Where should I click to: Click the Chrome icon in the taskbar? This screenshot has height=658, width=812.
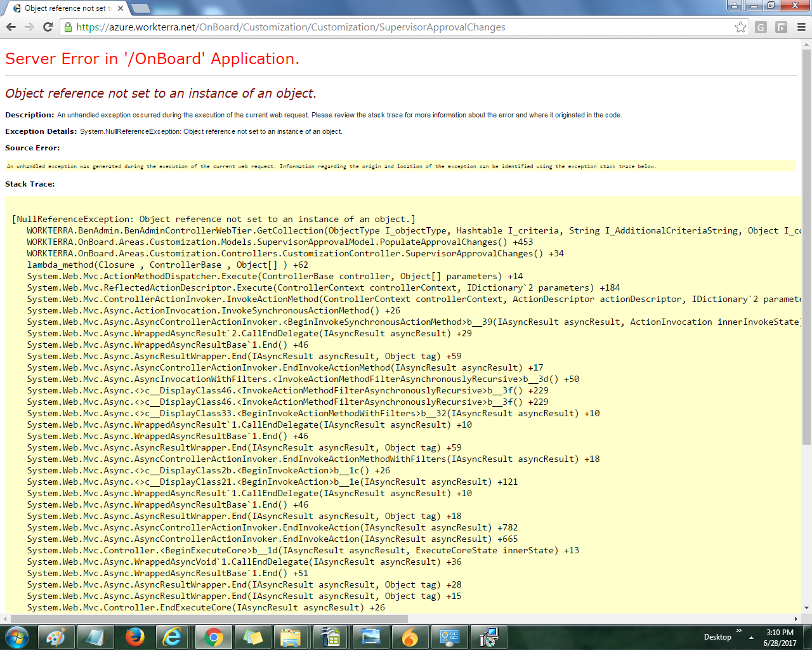pyautogui.click(x=213, y=637)
